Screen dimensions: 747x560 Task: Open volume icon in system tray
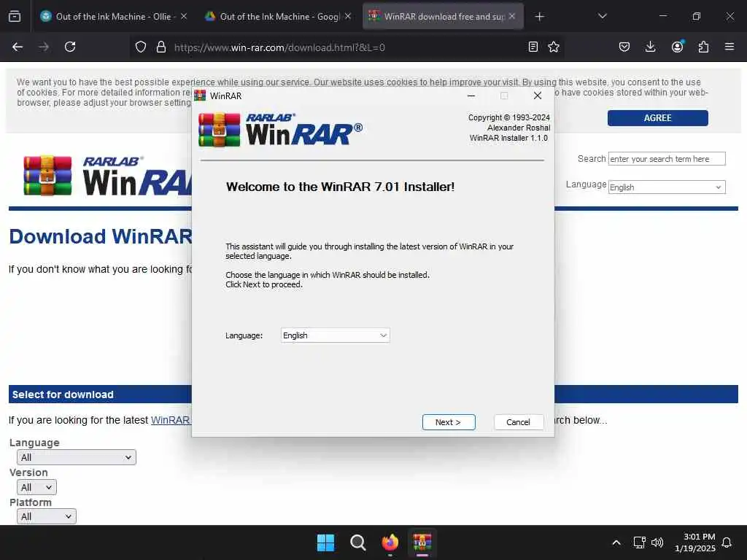[657, 542]
